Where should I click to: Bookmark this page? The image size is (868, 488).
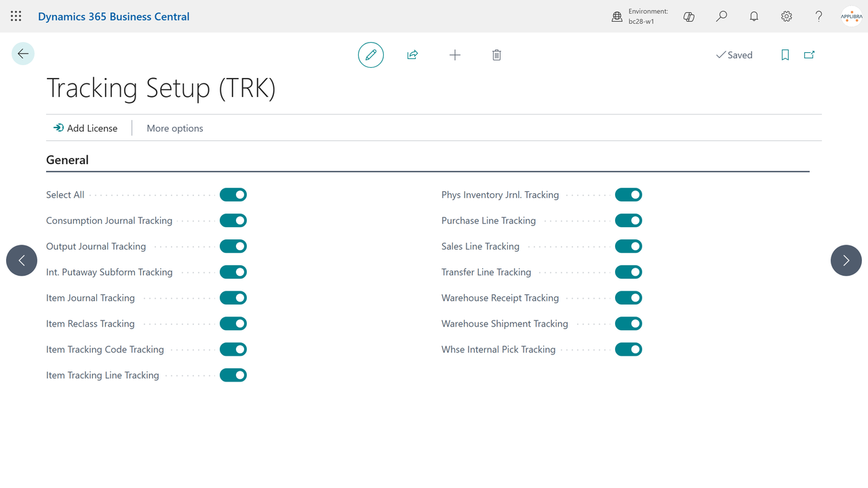[x=785, y=55]
